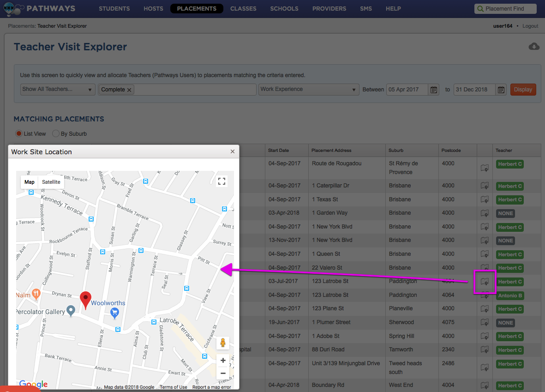The height and width of the screenshot is (392, 545).
Task: Open map icon in 1 Garden Way row
Action: pyautogui.click(x=485, y=213)
